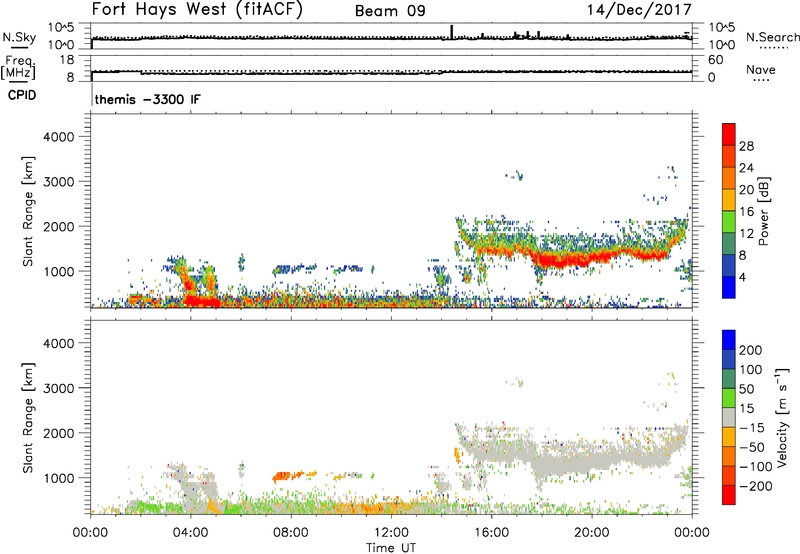Screen dimensions: 800x554
Task: Click the 'Slant Range [km]' label of the power plot
Action: coord(28,211)
